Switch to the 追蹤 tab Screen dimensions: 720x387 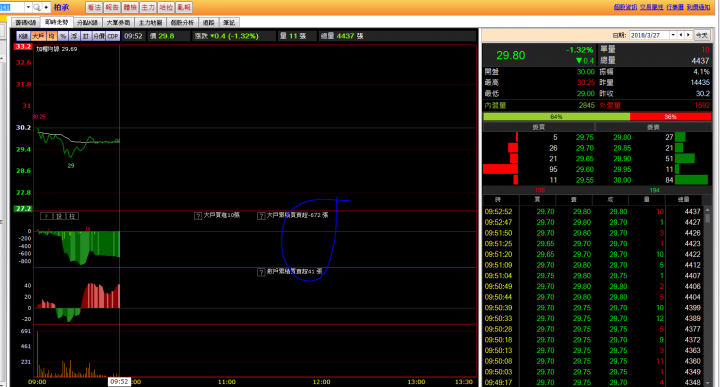coord(209,22)
